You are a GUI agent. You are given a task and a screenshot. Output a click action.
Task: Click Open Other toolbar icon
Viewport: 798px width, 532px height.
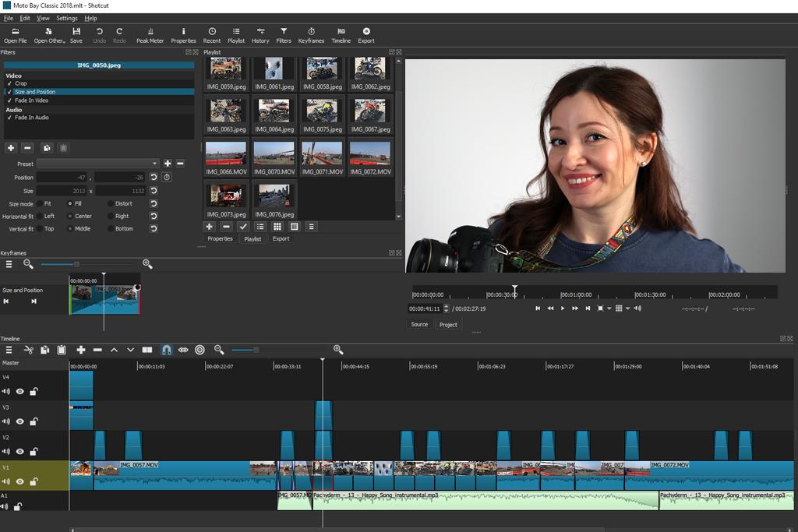(x=49, y=36)
